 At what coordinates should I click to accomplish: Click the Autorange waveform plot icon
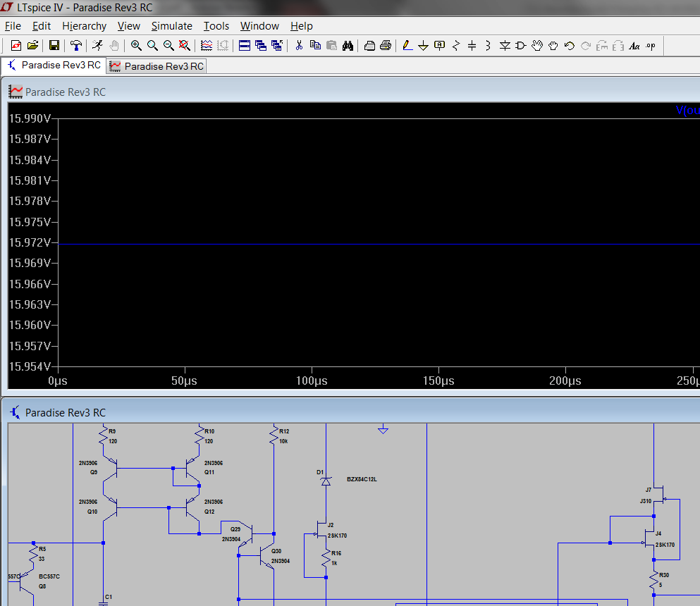pos(207,46)
